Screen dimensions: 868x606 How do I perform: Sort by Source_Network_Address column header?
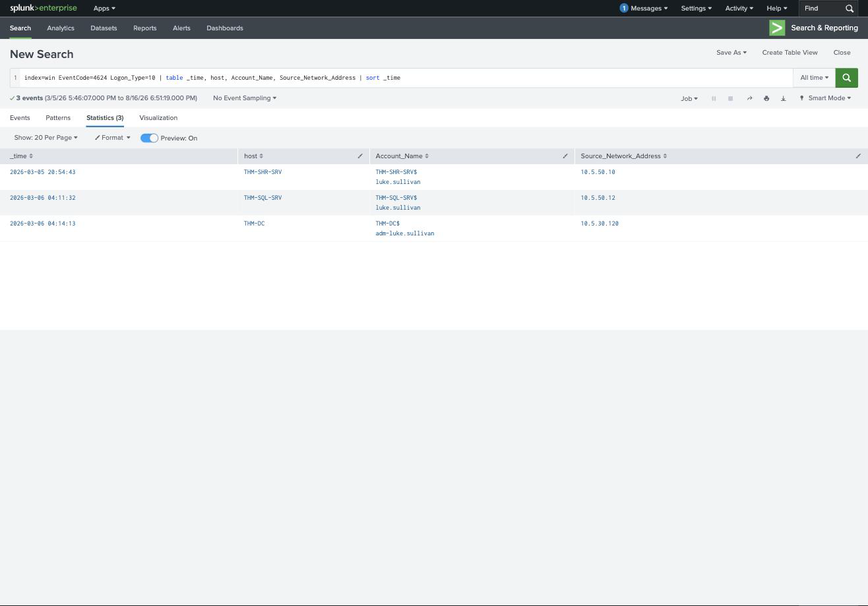pyautogui.click(x=624, y=156)
